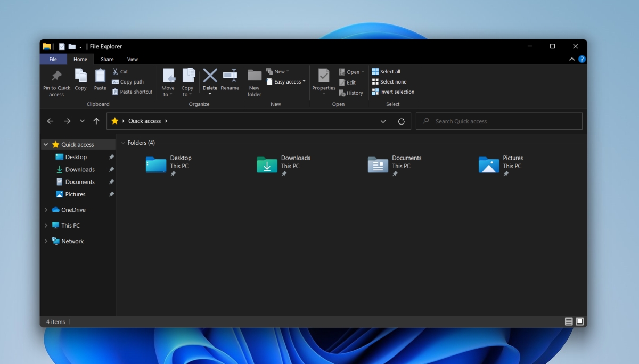This screenshot has width=639, height=364.
Task: Click the Rename icon in Organize group
Action: (230, 76)
